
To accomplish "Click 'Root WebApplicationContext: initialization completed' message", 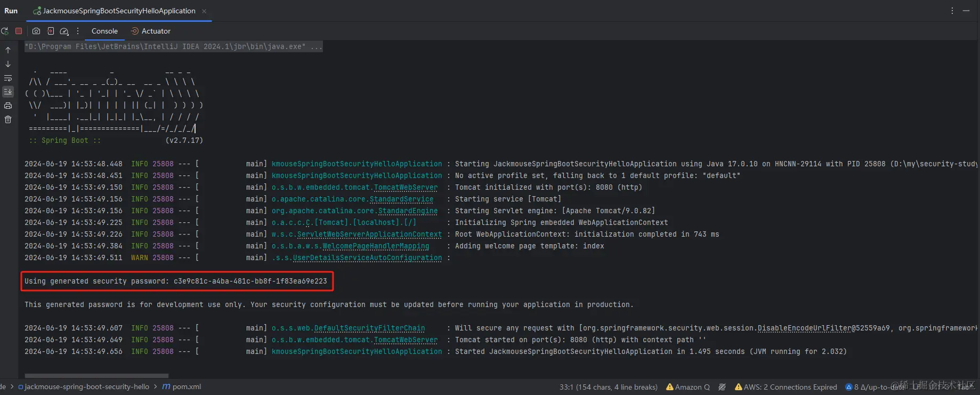I will tap(587, 235).
